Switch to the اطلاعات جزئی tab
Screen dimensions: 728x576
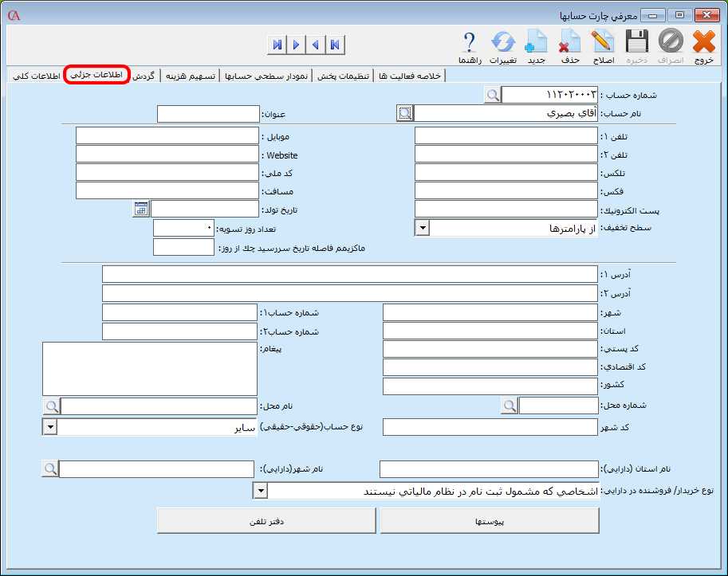(96, 72)
